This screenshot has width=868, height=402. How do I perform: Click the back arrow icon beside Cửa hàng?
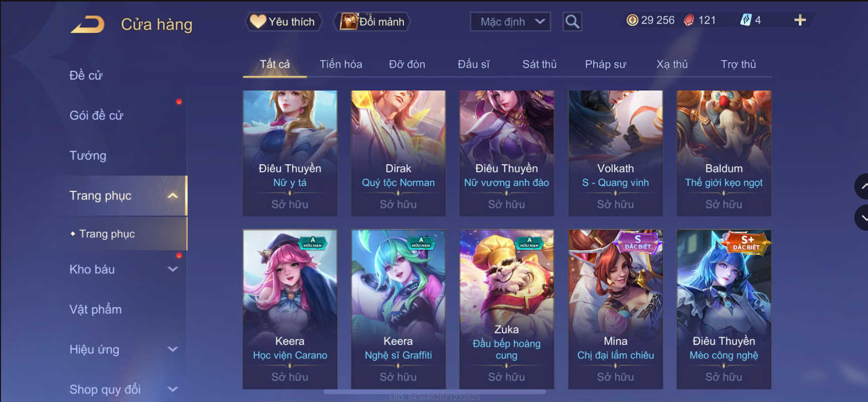(88, 24)
